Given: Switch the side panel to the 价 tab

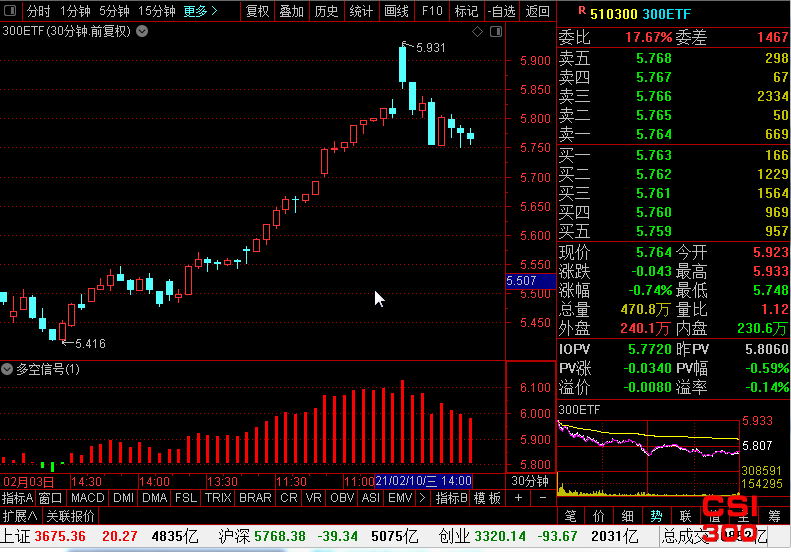Looking at the screenshot, I should pyautogui.click(x=599, y=516).
